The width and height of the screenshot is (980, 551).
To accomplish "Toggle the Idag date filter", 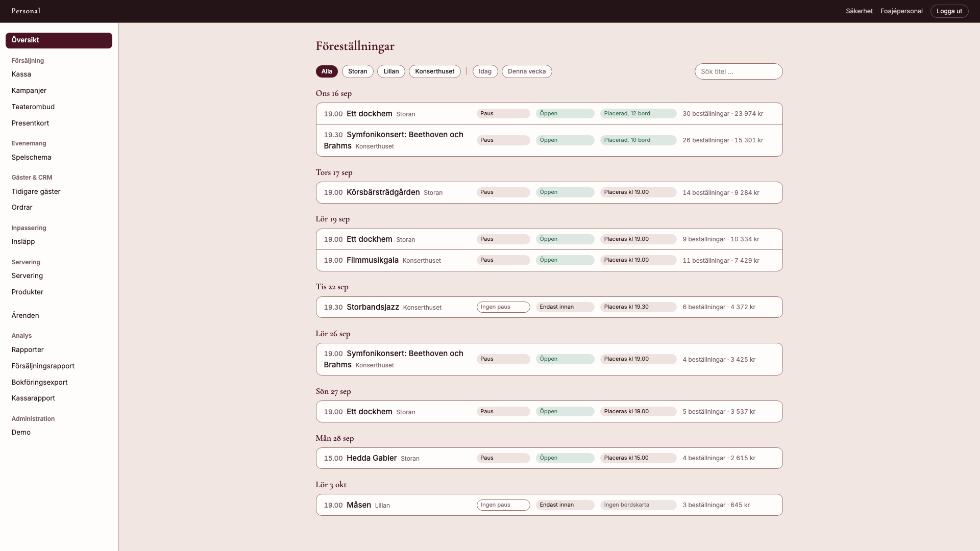I will (x=485, y=71).
